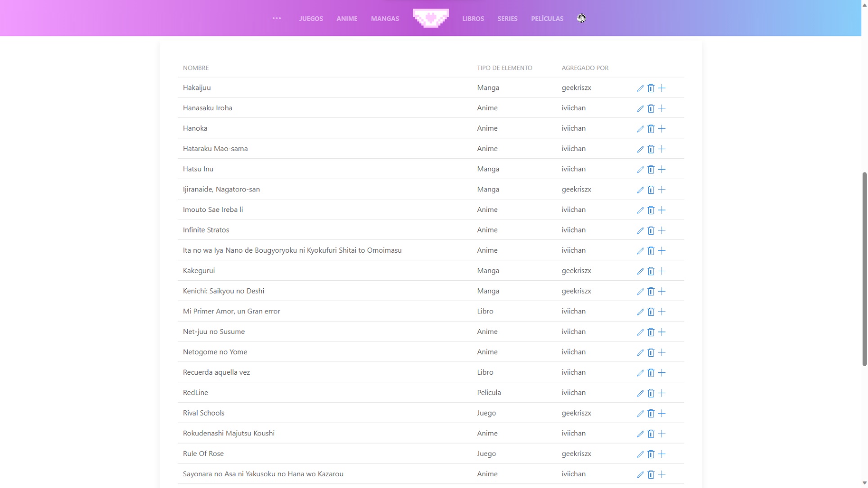Add Rule Of Rose with plus icon
868x488 pixels.
click(661, 454)
